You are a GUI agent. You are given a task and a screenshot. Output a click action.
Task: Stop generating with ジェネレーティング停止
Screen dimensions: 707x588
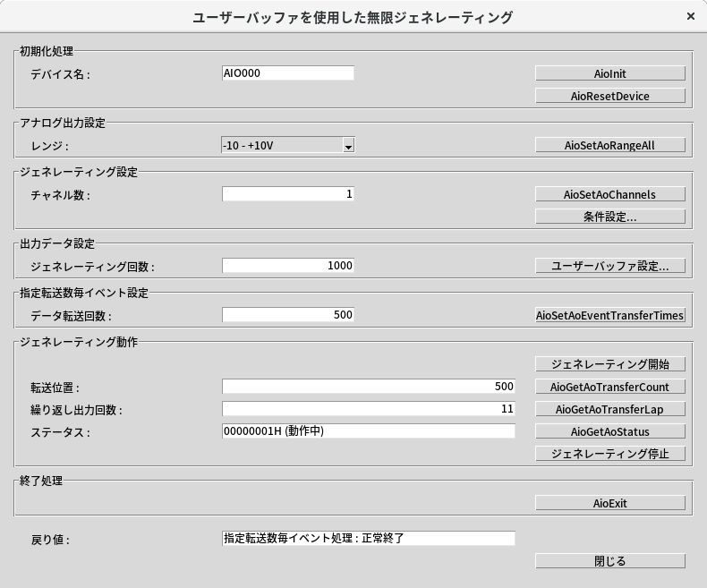[x=610, y=454]
